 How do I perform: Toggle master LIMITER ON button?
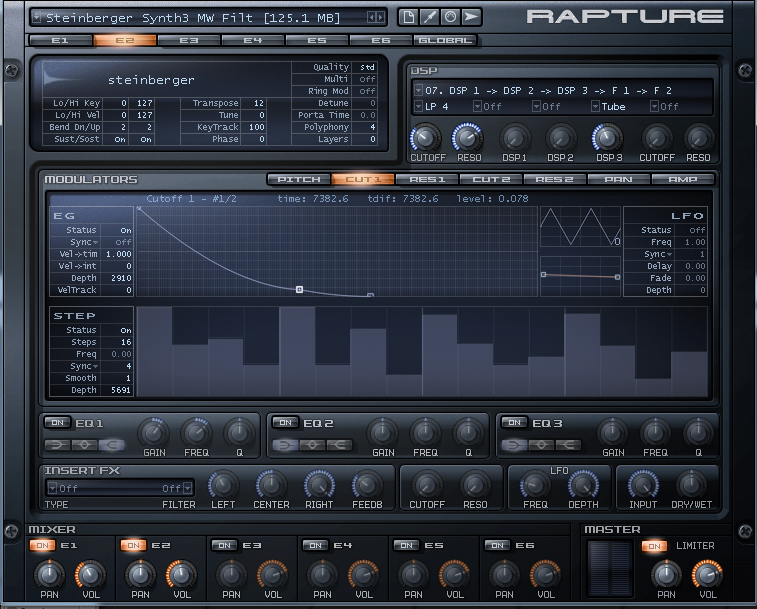654,546
